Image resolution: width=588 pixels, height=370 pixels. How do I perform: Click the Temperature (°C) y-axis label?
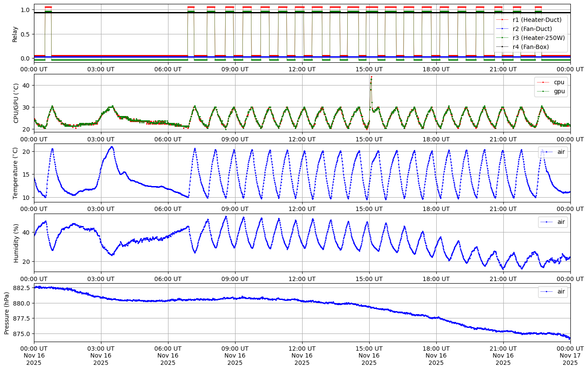point(15,173)
